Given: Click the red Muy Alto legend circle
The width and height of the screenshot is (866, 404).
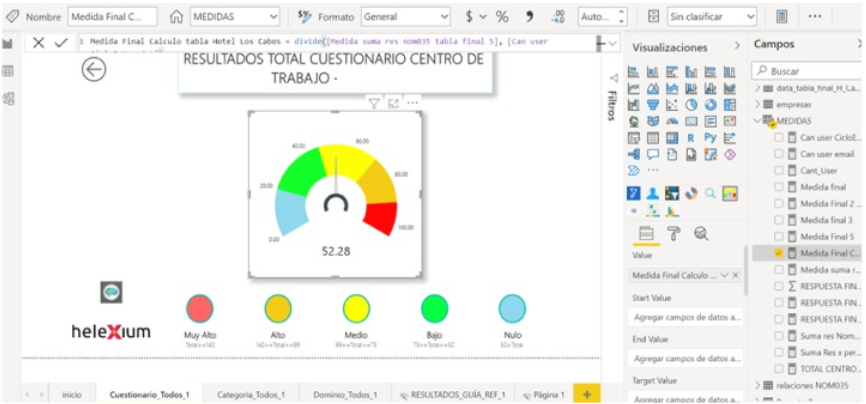Looking at the screenshot, I should pyautogui.click(x=200, y=308).
